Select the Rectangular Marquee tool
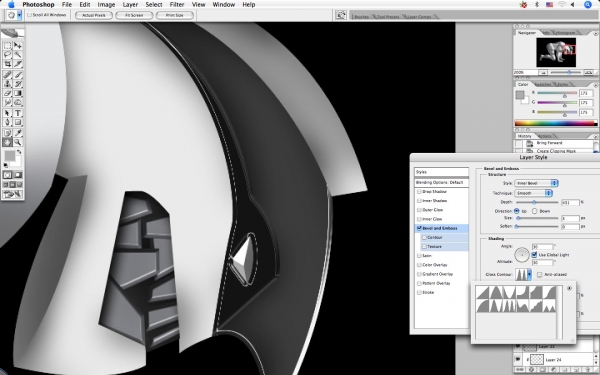The image size is (600, 375). [7, 46]
